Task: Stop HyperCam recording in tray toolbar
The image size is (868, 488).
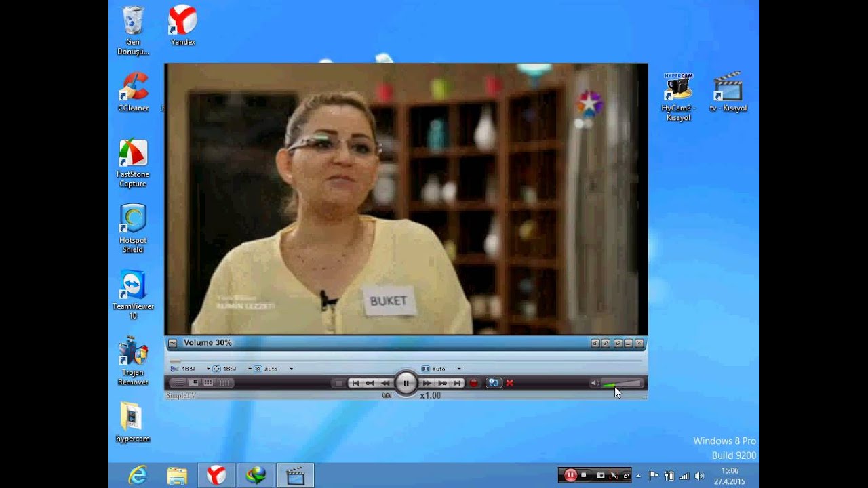Action: point(584,475)
